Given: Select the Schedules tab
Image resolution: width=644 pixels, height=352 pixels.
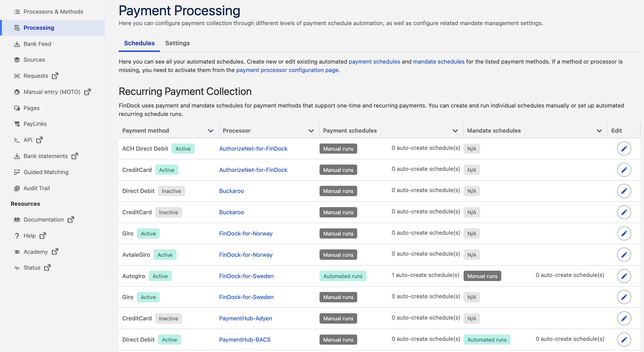Looking at the screenshot, I should 139,43.
